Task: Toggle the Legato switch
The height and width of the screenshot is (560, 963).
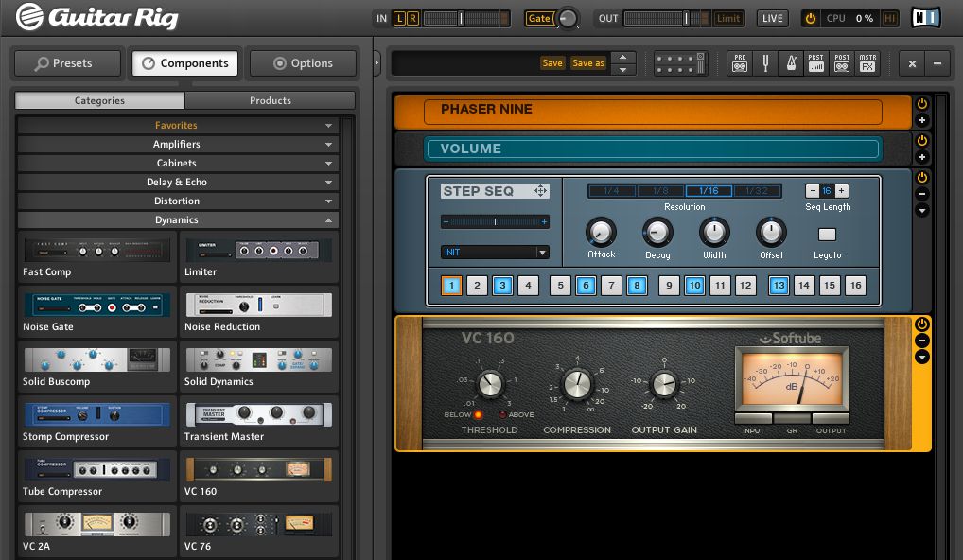Action: click(828, 235)
